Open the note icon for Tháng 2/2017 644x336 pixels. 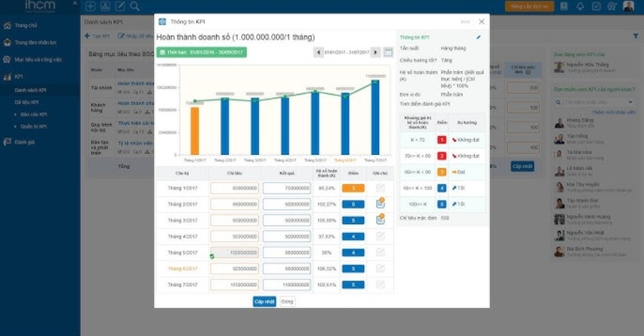[x=380, y=204]
